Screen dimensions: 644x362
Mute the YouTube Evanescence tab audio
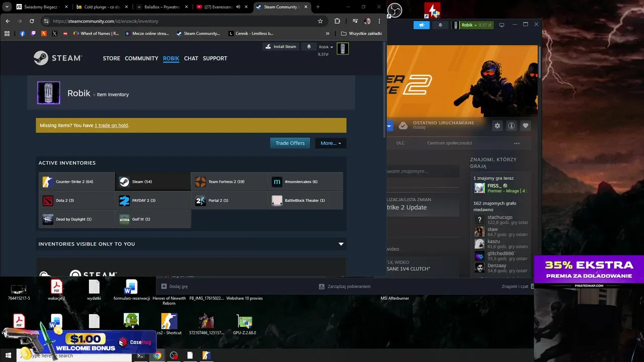click(x=238, y=7)
